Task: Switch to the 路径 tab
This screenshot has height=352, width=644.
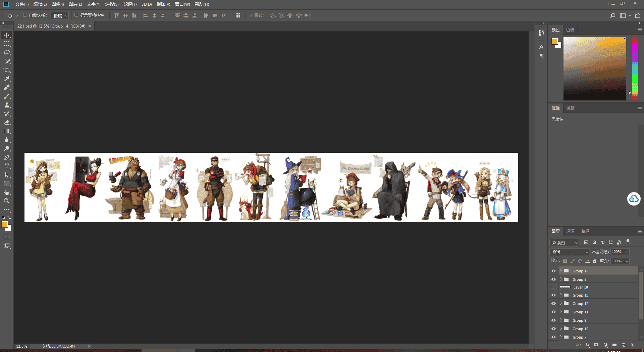Action: pos(585,231)
